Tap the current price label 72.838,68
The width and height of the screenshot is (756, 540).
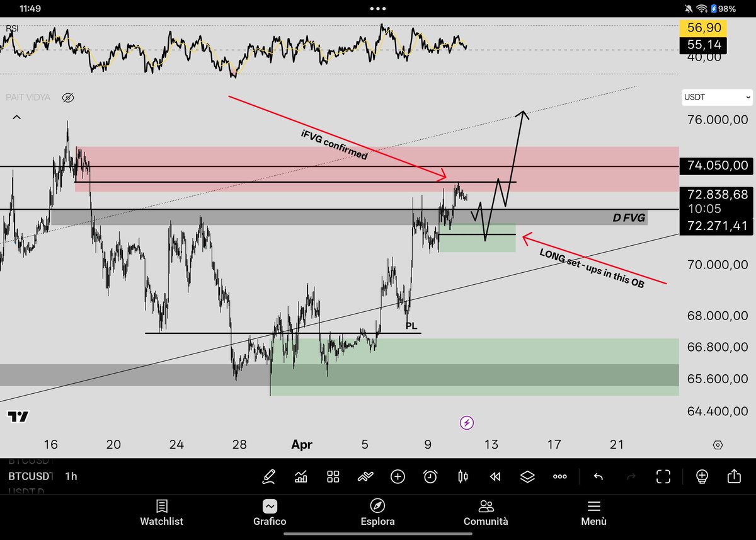(x=718, y=195)
